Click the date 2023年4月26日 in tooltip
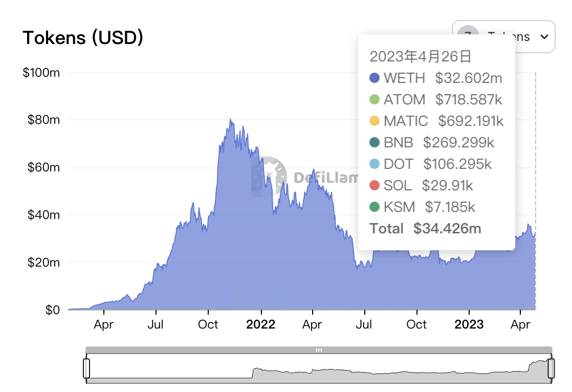This screenshot has height=392, width=572. pos(420,57)
